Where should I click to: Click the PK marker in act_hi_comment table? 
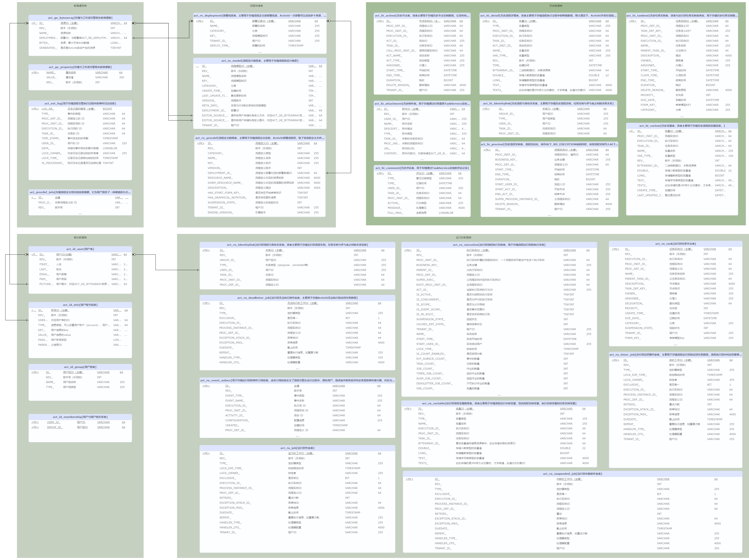tap(380, 174)
